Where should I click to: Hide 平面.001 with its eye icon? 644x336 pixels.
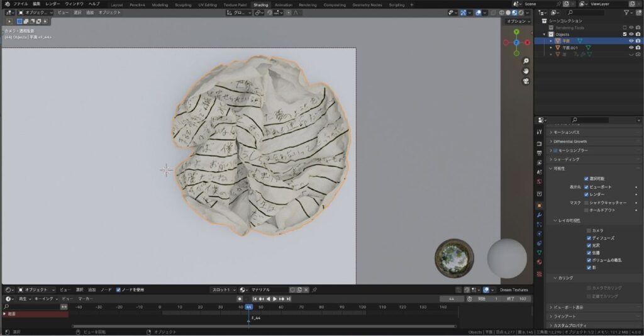[631, 48]
